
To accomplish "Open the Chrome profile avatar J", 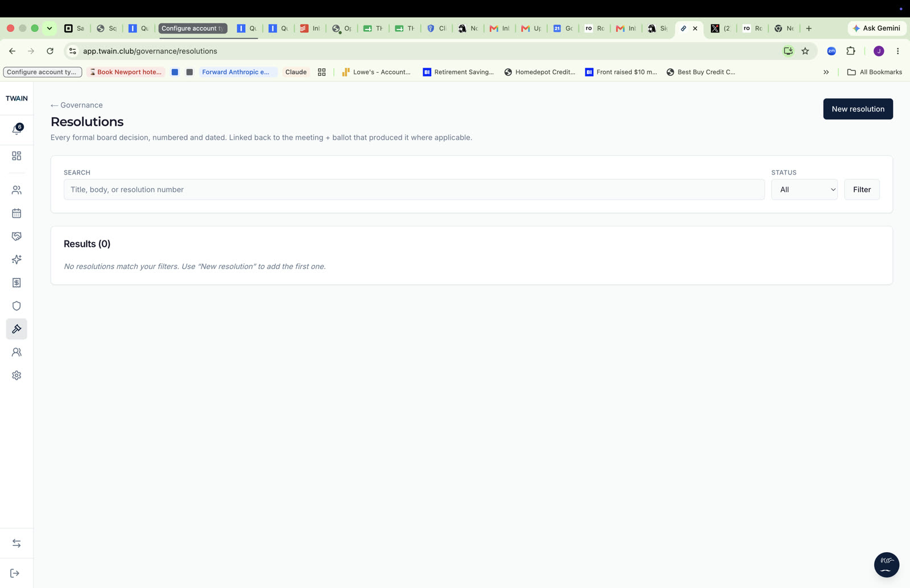I will pyautogui.click(x=879, y=51).
